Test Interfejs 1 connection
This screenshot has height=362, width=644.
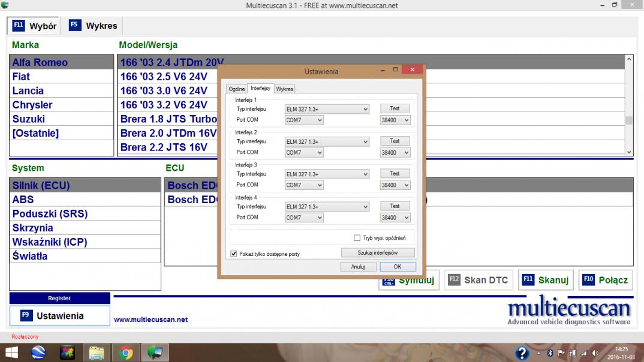pyautogui.click(x=395, y=108)
